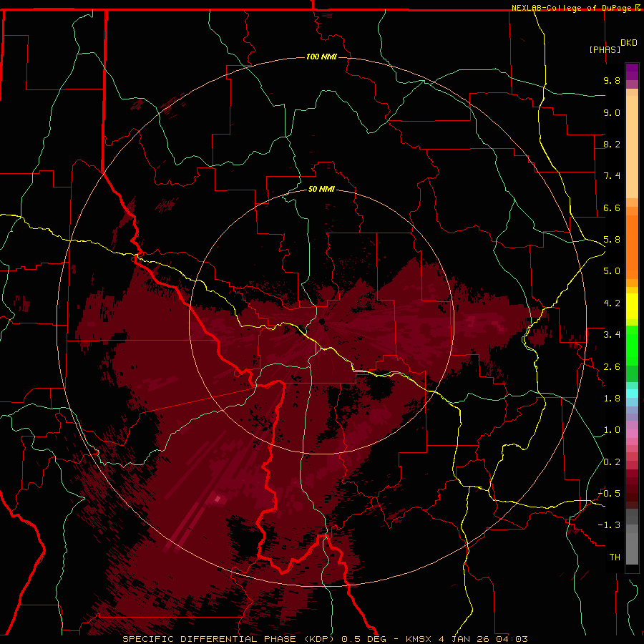The image size is (644, 644).
Task: Click the 3.4 legend value
Action: tap(612, 335)
